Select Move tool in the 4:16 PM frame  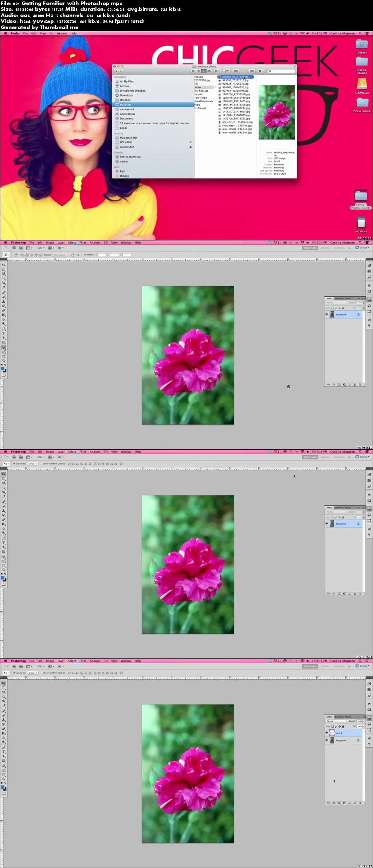[4, 683]
